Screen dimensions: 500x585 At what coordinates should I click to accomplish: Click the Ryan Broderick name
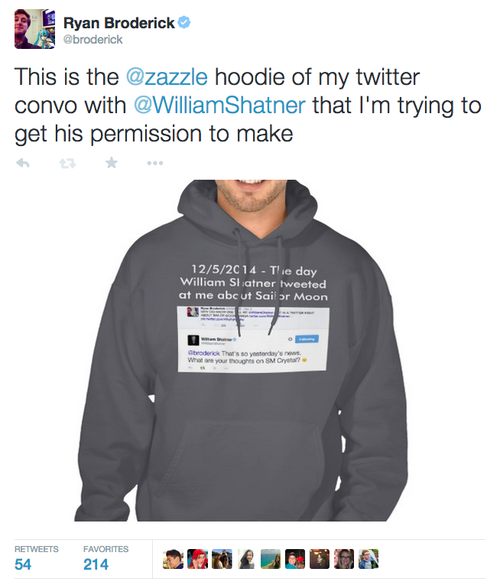pyautogui.click(x=119, y=23)
